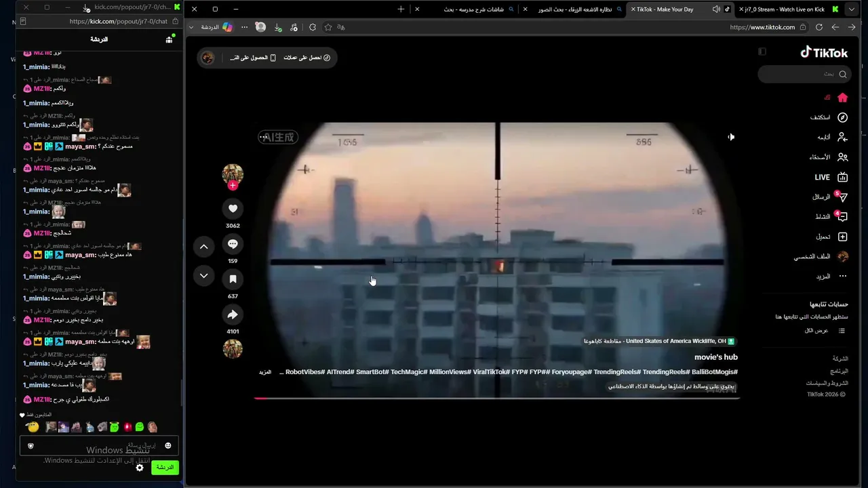Expand the dropdown beside Copilot chat button
The width and height of the screenshot is (868, 488).
coord(192,27)
